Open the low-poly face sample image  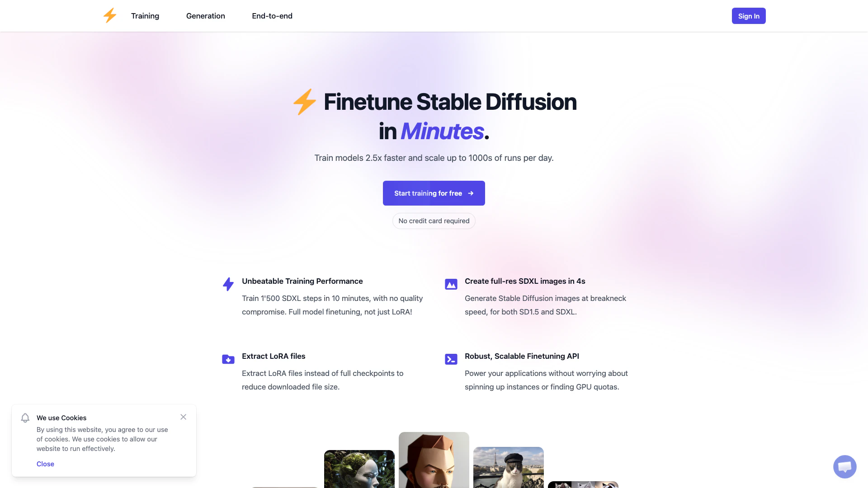pos(434,460)
